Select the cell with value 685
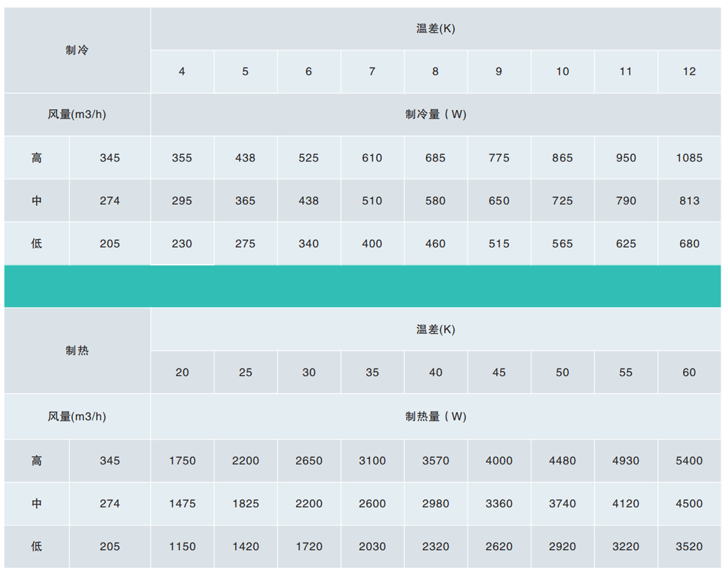The height and width of the screenshot is (575, 728). pyautogui.click(x=436, y=158)
